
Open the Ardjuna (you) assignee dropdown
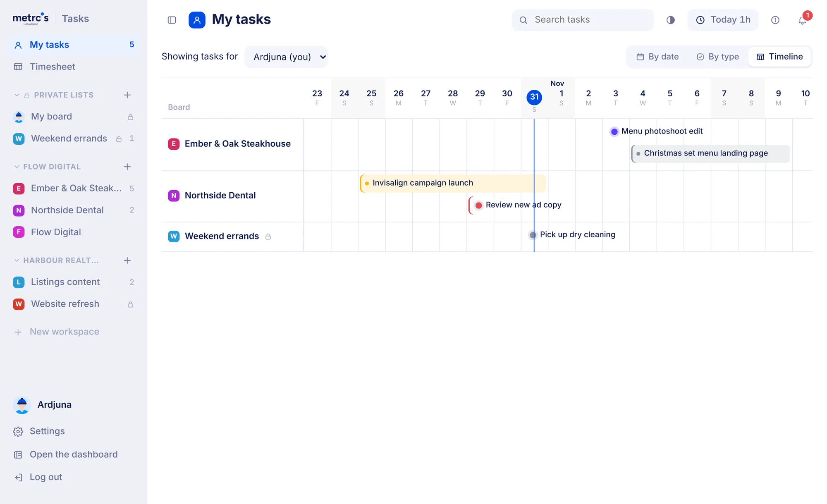(x=286, y=57)
